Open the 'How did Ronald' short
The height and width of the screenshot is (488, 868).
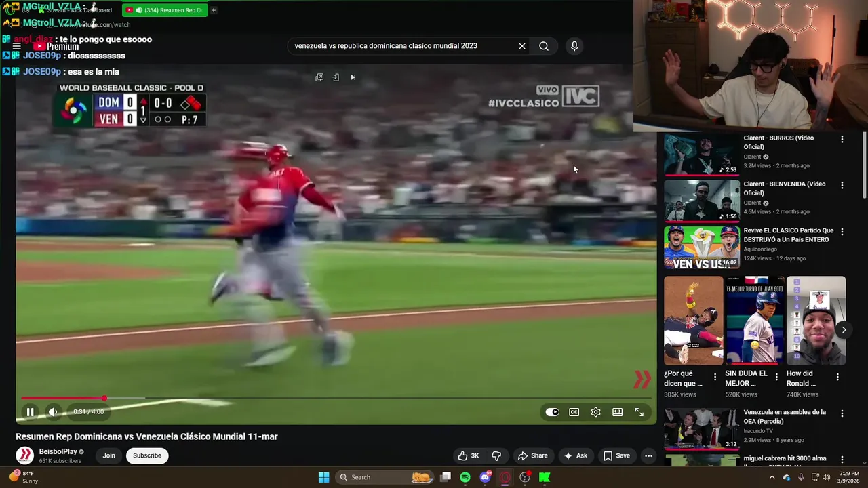(x=816, y=320)
